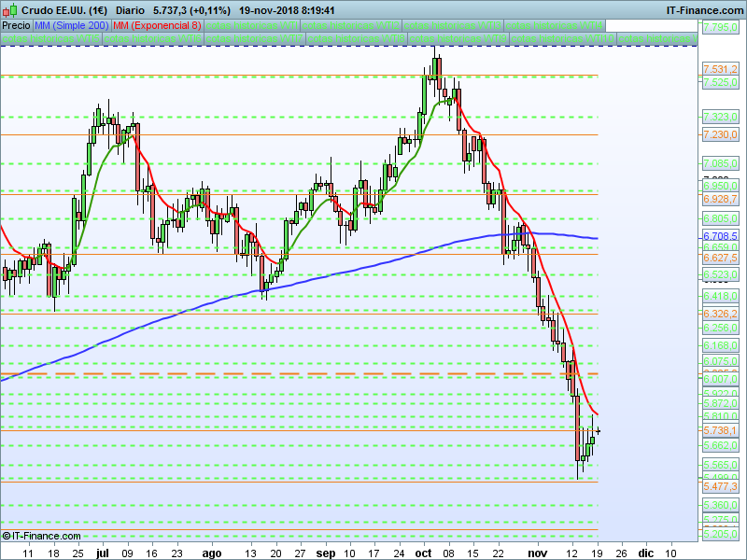Open the cotas historicas WTI2 label

pos(351,26)
